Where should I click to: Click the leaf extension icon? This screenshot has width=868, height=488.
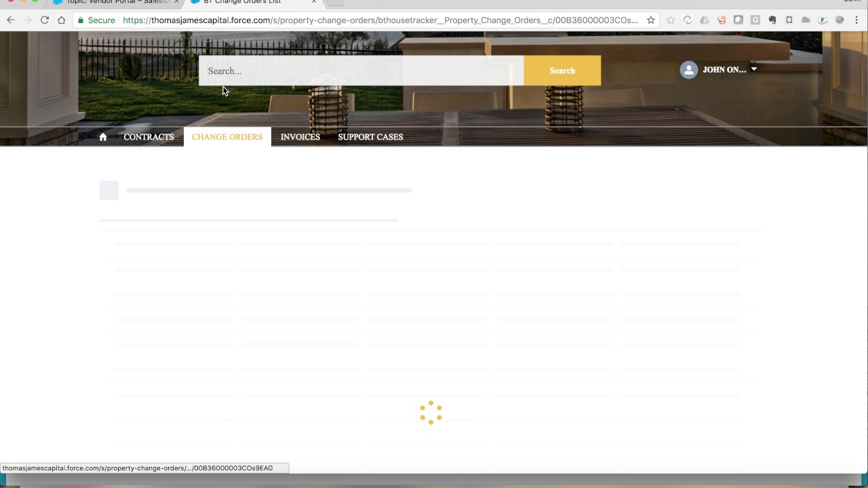[x=738, y=20]
